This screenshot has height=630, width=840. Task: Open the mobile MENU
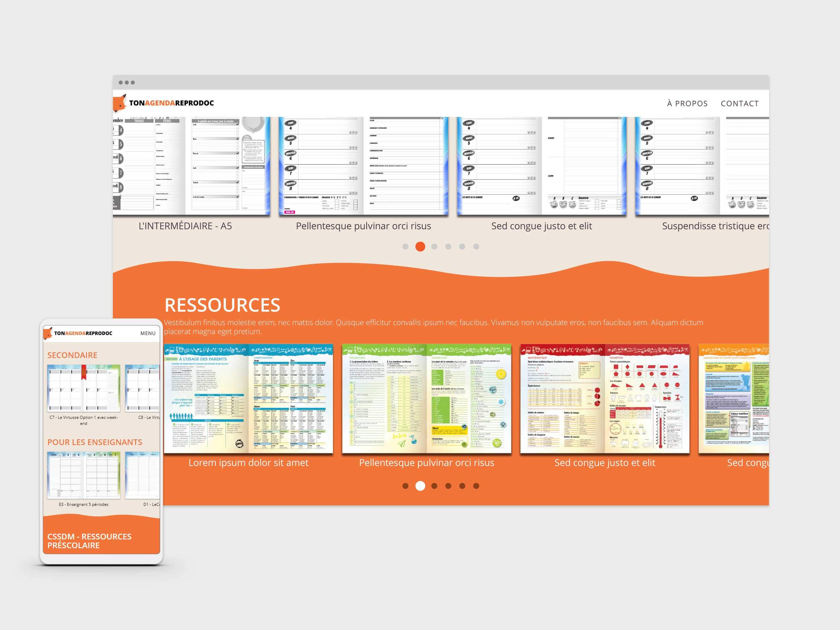[148, 333]
